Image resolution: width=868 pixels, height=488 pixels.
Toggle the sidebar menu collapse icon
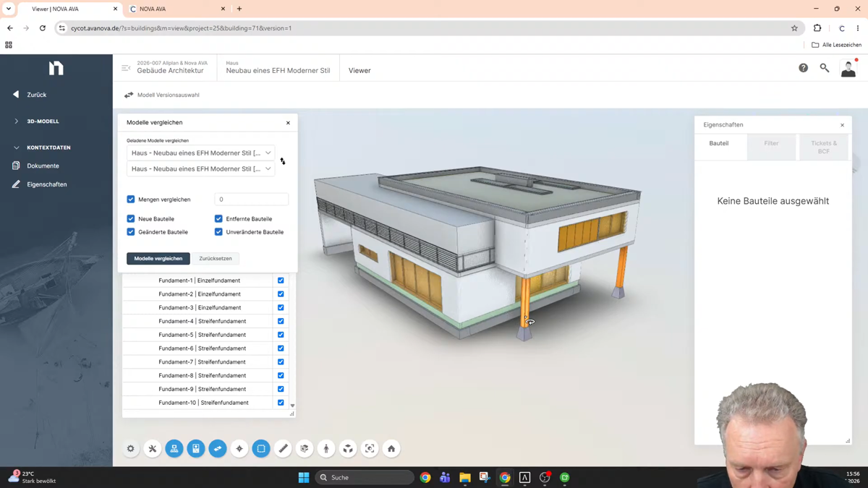pyautogui.click(x=126, y=68)
